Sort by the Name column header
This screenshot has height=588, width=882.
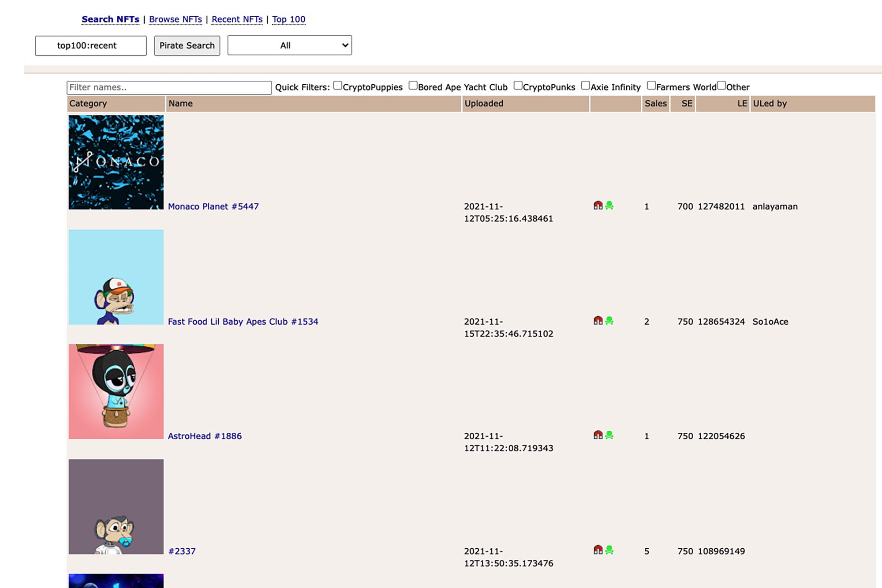314,104
